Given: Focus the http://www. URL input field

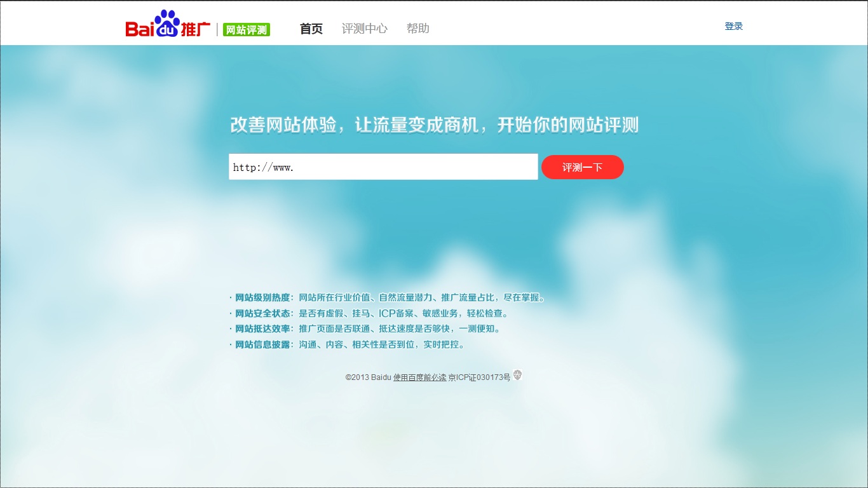Looking at the screenshot, I should click(383, 167).
